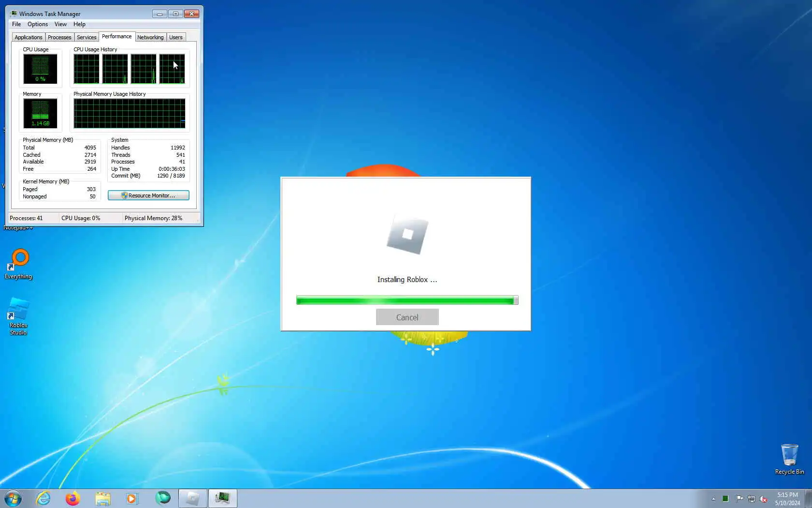Switch to the Processes tab

click(x=59, y=37)
